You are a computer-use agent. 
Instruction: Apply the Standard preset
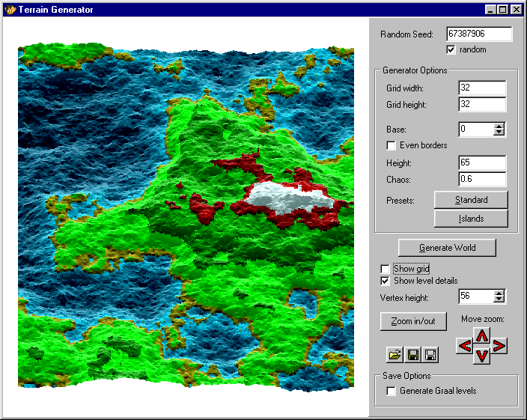click(471, 200)
